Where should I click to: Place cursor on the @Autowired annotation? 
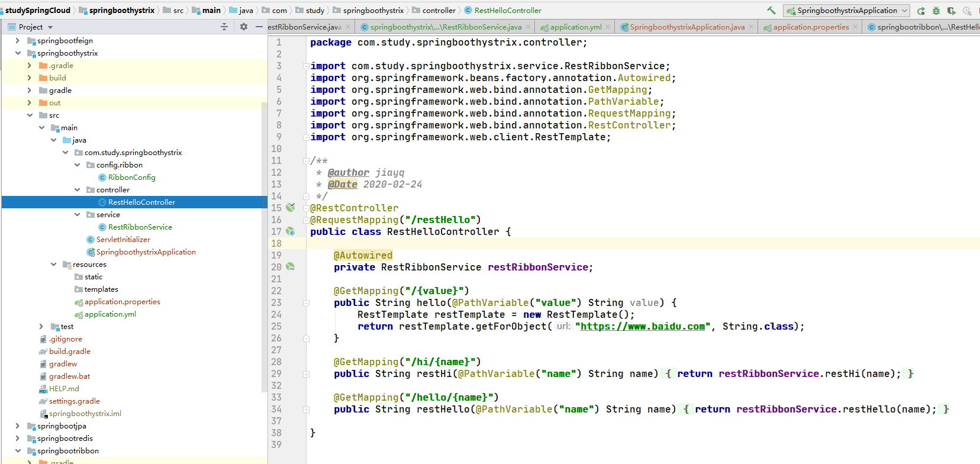point(363,256)
